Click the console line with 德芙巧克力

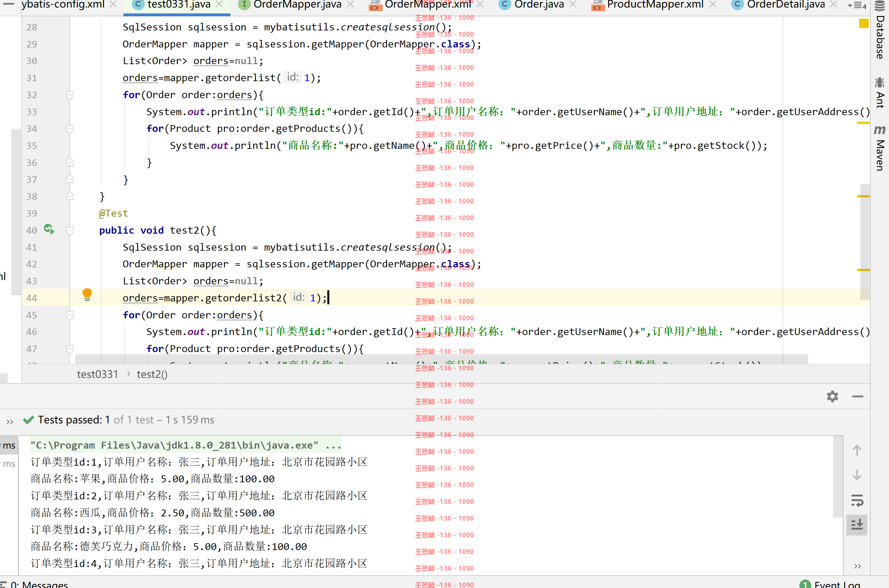(x=169, y=546)
